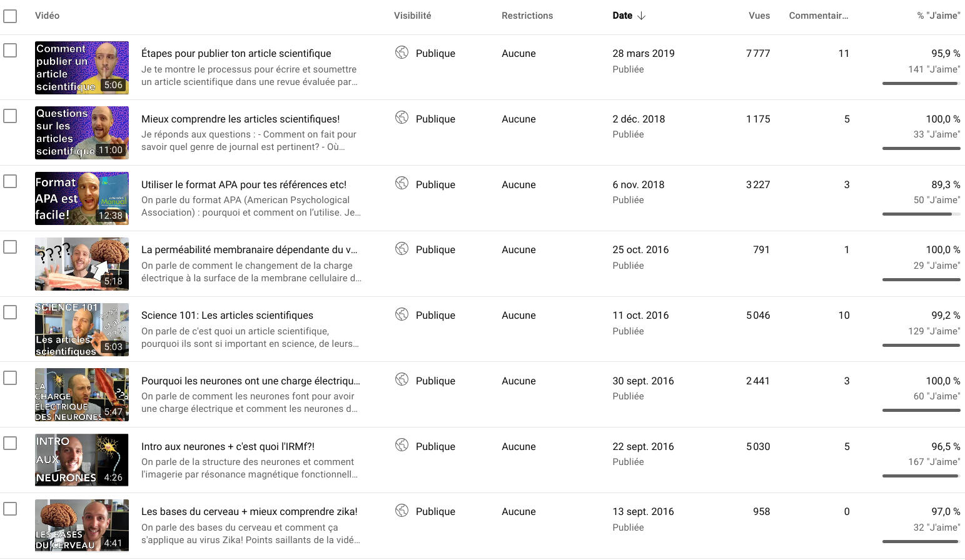Select checkbox for 'Étapes pour publier' video
965x560 pixels.
(x=10, y=50)
